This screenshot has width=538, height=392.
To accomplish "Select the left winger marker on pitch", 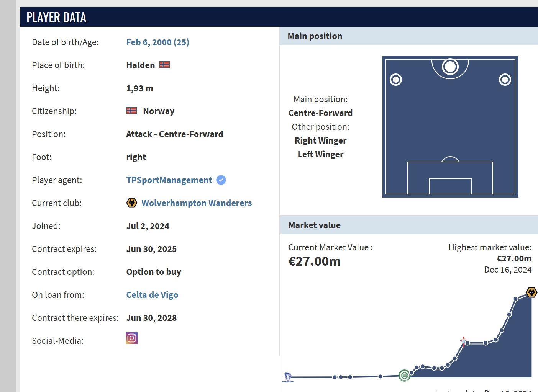I will pyautogui.click(x=396, y=80).
